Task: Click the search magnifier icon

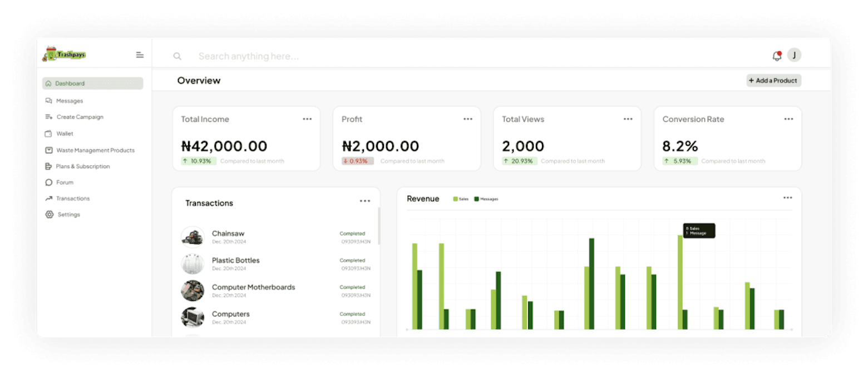Action: pos(177,56)
